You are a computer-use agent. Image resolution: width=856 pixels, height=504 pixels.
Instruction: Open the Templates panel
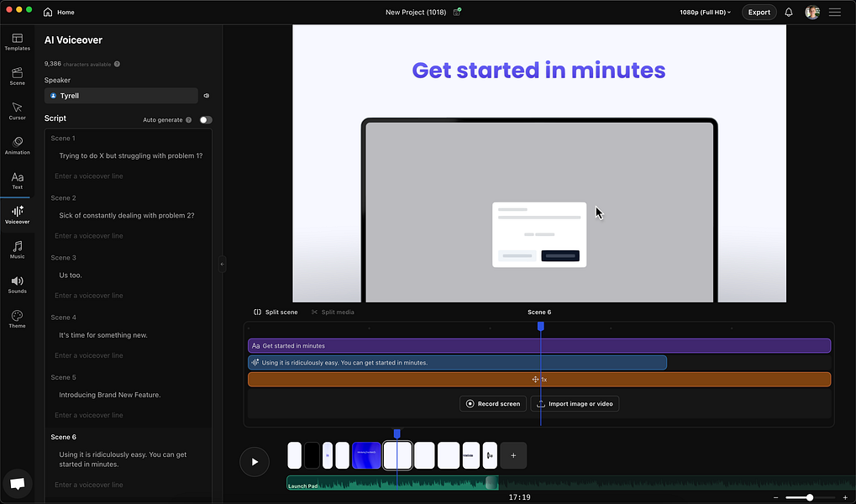coord(17,41)
